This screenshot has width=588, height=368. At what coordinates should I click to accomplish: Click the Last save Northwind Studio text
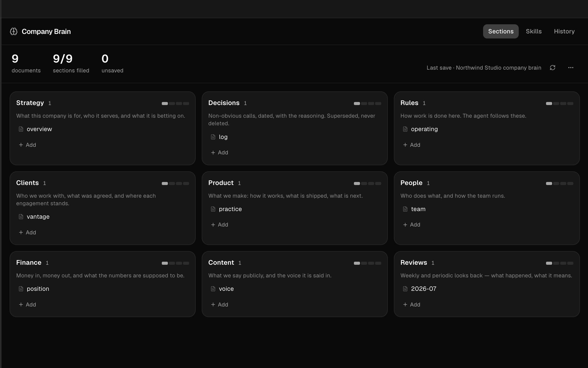(x=484, y=68)
